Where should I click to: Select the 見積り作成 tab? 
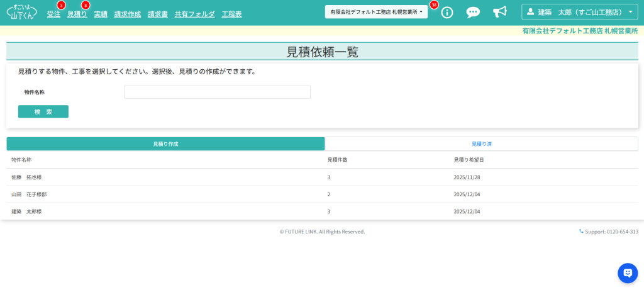click(x=165, y=144)
